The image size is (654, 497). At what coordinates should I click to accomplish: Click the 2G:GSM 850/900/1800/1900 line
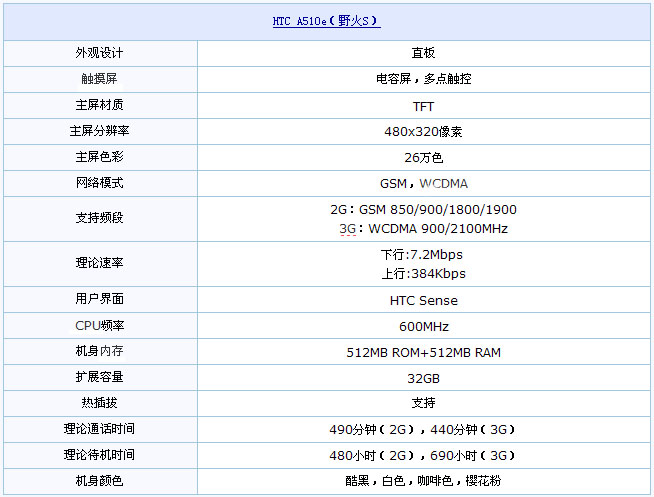[423, 209]
